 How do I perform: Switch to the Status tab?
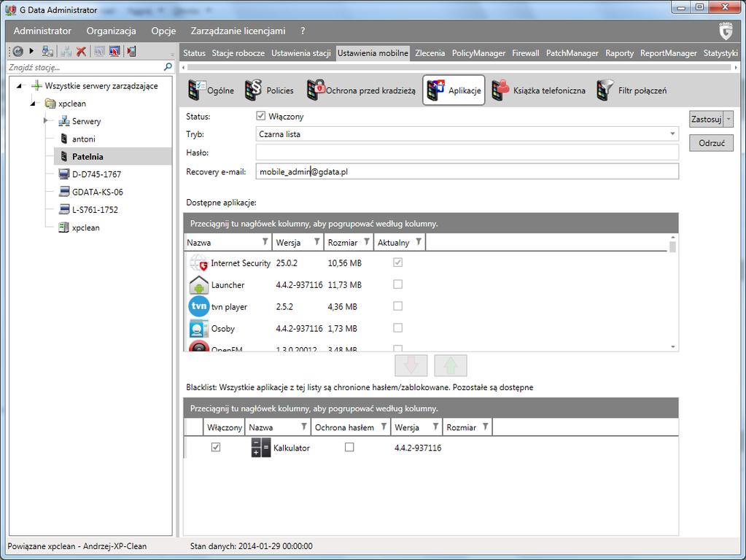click(195, 53)
